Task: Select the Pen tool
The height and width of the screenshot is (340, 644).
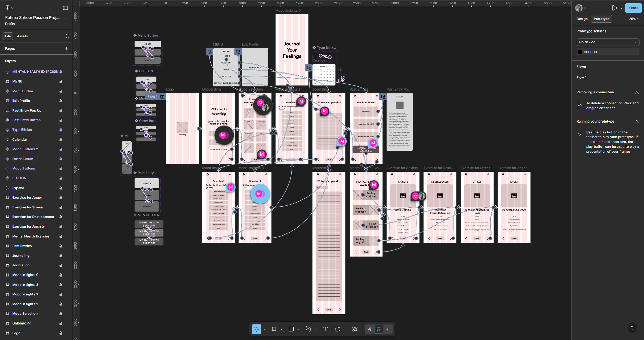Action: (308, 329)
